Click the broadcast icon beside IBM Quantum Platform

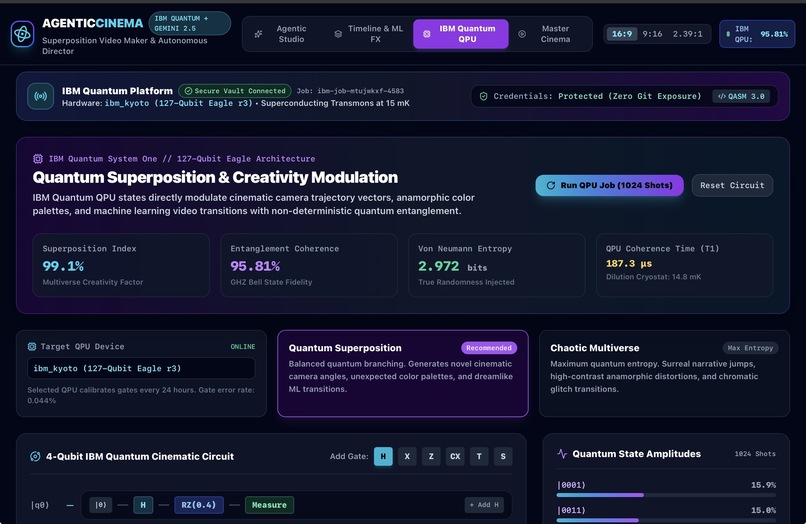pos(41,96)
